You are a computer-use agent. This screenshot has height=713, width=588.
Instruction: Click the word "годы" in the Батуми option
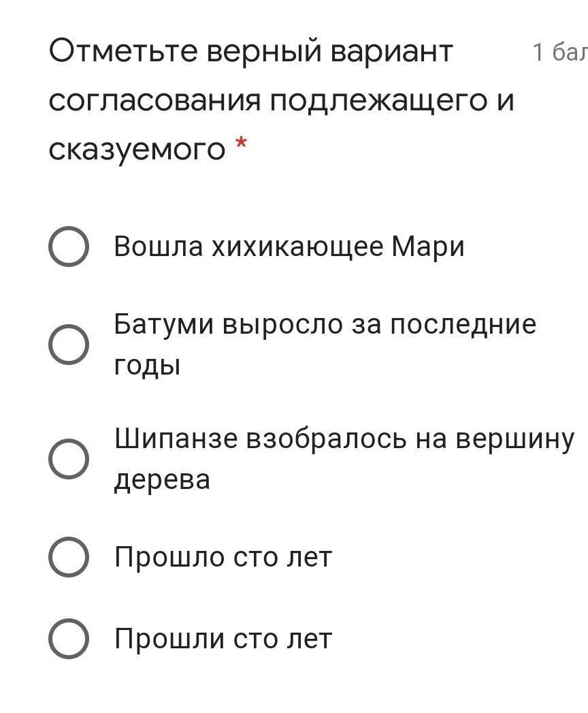[146, 366]
